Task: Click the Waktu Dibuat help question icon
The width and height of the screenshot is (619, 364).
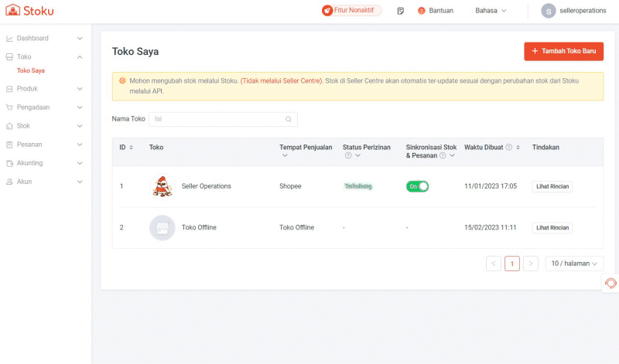Action: pyautogui.click(x=508, y=147)
